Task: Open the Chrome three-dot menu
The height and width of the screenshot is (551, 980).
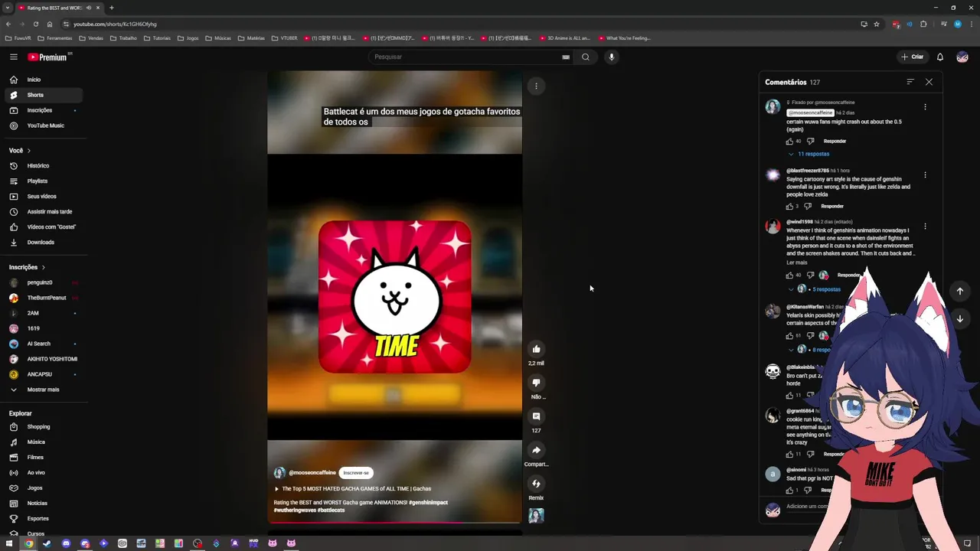Action: pyautogui.click(x=971, y=24)
